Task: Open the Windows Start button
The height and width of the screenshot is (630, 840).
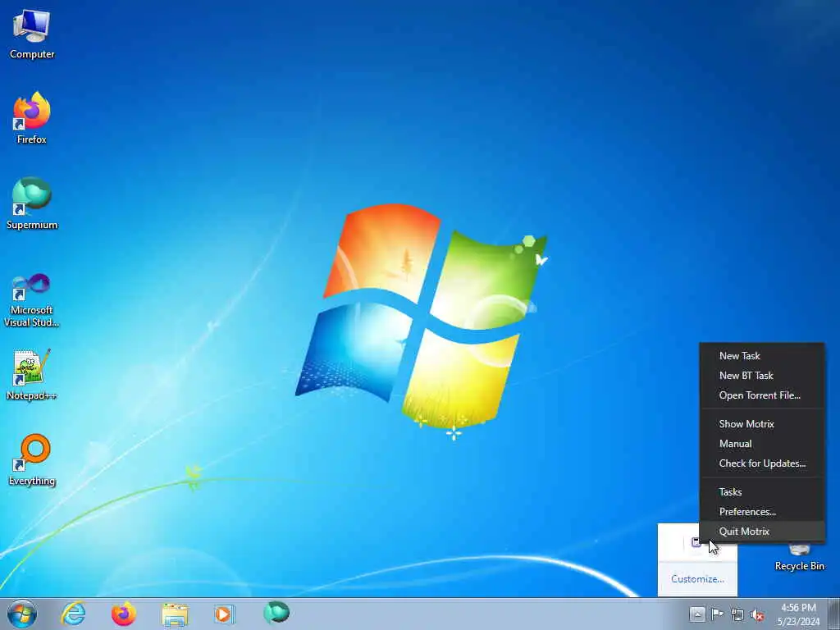Action: pyautogui.click(x=22, y=614)
